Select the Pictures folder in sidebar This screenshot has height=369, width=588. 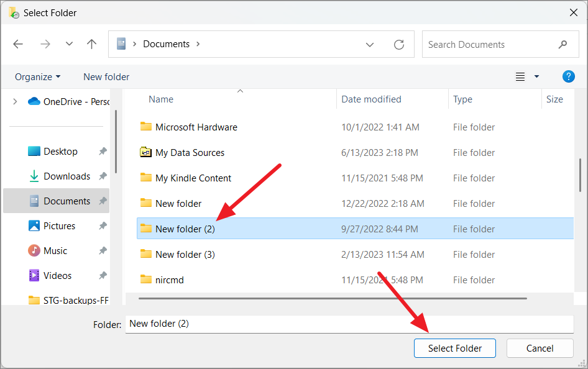59,225
